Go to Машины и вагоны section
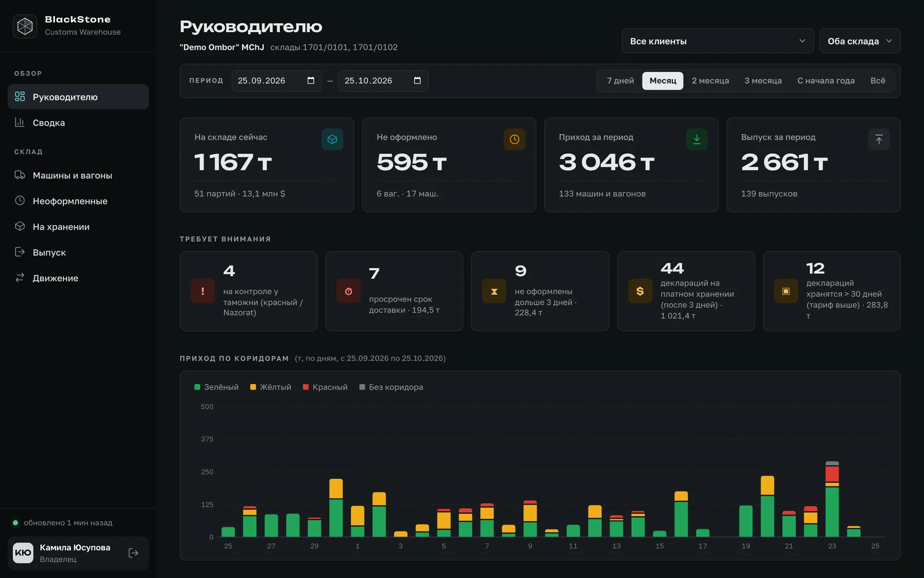Viewport: 924px width, 578px height. coord(78,175)
